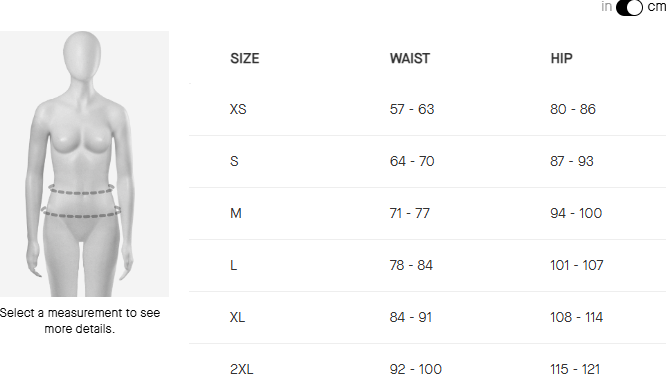Click the SIZE column header

tap(245, 59)
